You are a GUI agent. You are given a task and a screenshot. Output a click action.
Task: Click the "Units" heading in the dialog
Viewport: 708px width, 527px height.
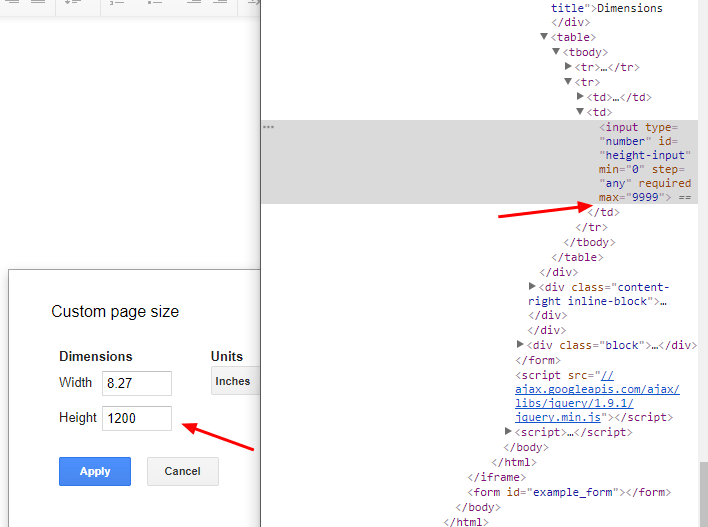pyautogui.click(x=227, y=356)
